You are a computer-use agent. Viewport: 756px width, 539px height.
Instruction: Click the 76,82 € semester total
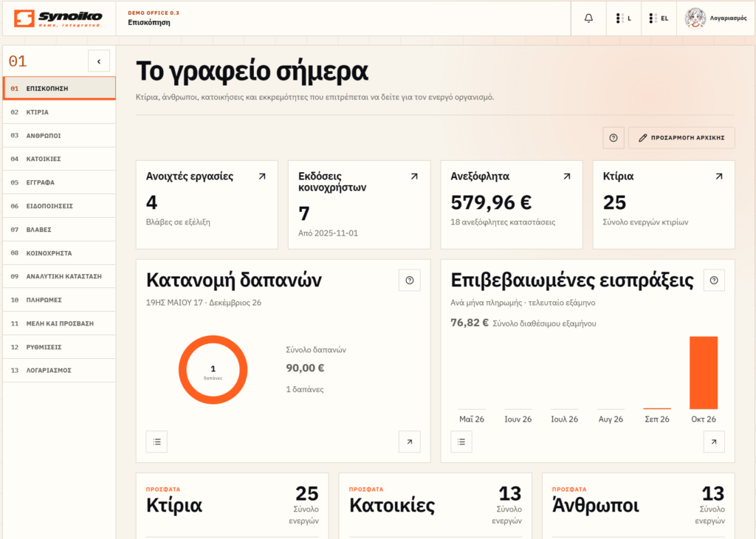pyautogui.click(x=470, y=323)
